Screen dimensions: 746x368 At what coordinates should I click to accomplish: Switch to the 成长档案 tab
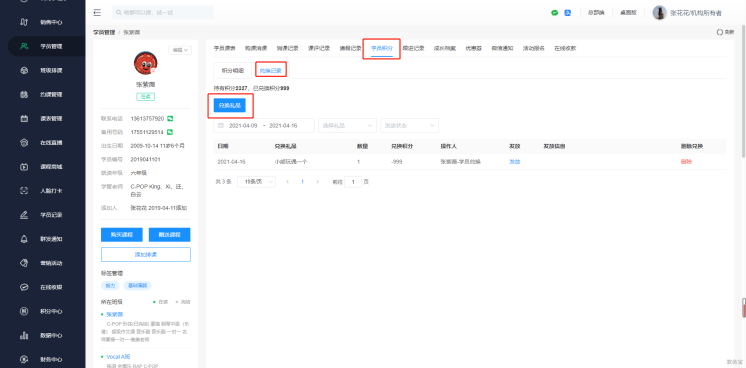point(445,48)
